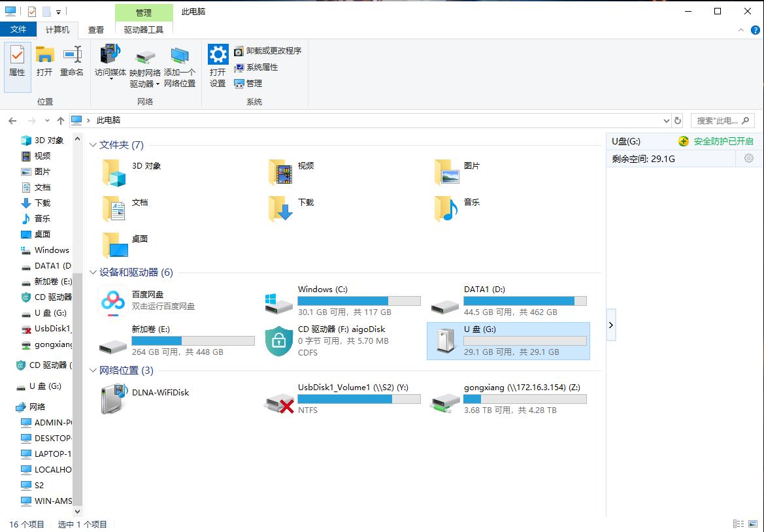
Task: Refresh the 此电脑 view
Action: pos(677,121)
